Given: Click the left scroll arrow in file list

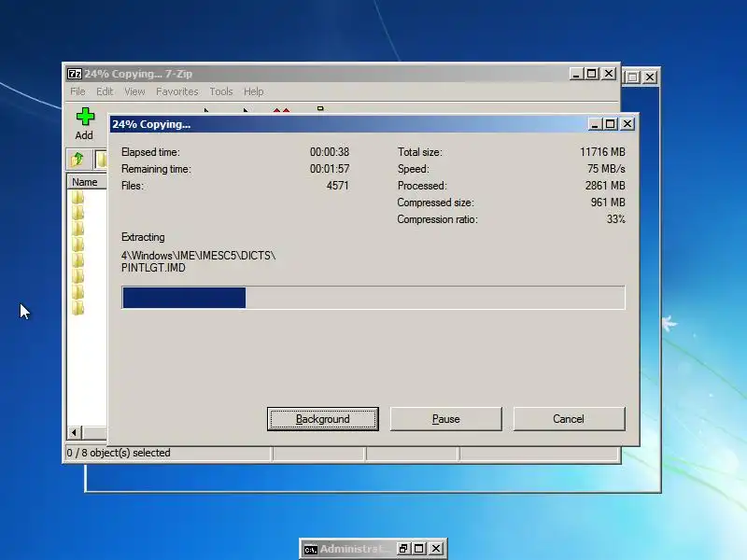Looking at the screenshot, I should tap(75, 432).
